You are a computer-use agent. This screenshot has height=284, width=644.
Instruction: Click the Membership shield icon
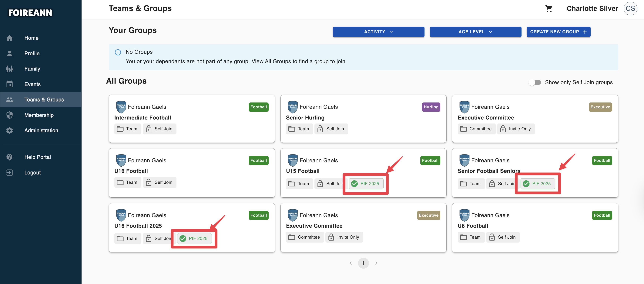9,115
